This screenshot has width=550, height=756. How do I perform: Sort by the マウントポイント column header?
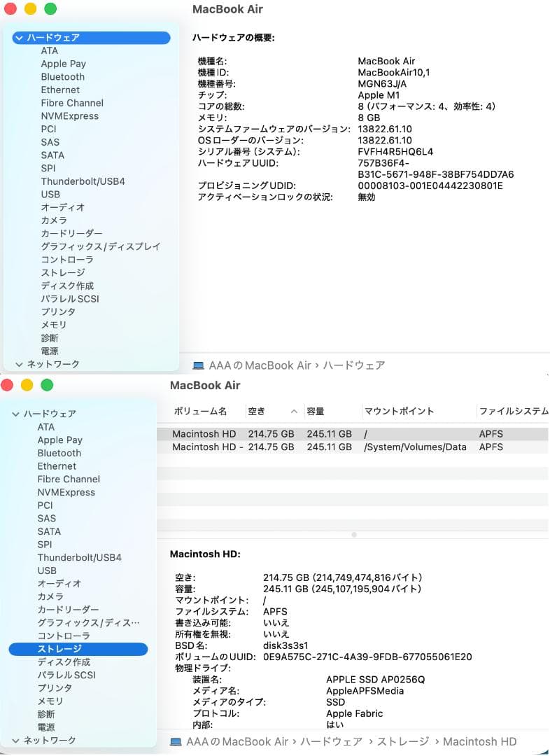click(x=399, y=412)
